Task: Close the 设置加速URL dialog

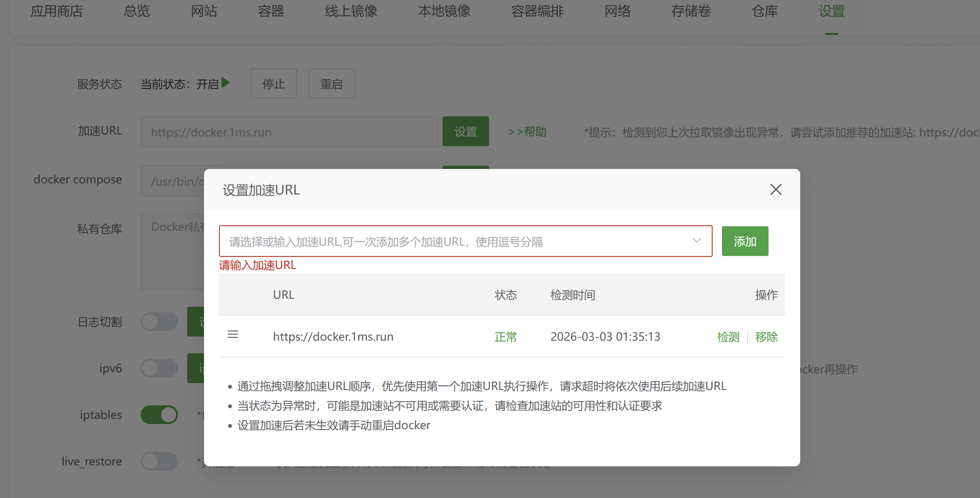Action: 775,189
